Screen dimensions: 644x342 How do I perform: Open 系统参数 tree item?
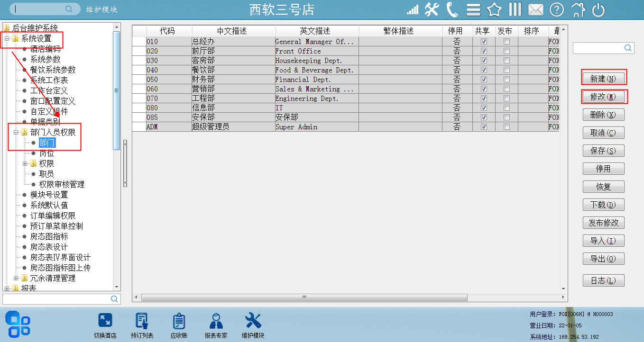pos(46,59)
